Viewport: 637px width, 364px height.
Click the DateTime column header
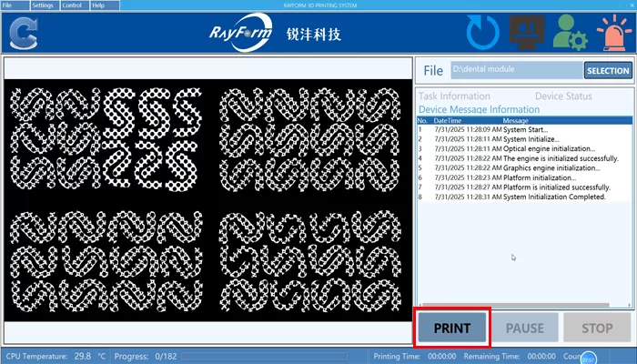[x=448, y=121]
